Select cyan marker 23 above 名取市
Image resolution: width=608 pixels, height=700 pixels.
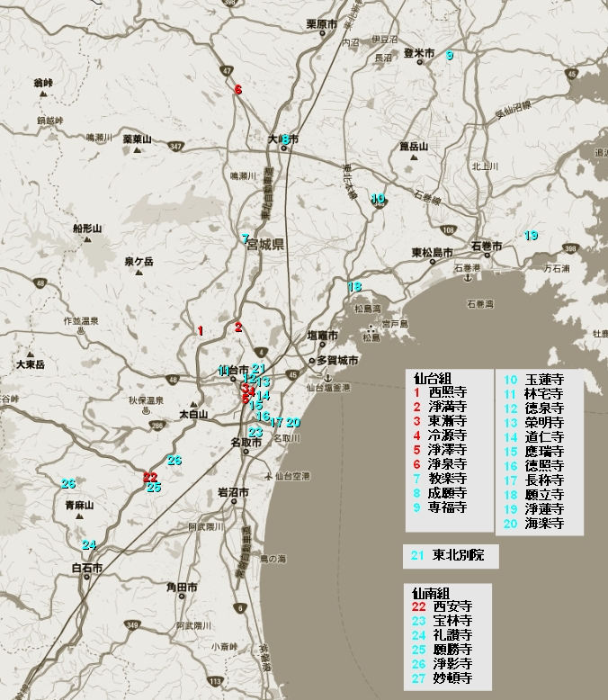(x=255, y=432)
